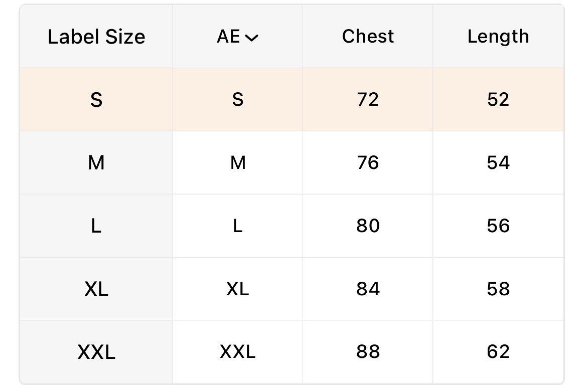Click length value 52 for size S
This screenshot has height=392, width=587.
point(498,100)
